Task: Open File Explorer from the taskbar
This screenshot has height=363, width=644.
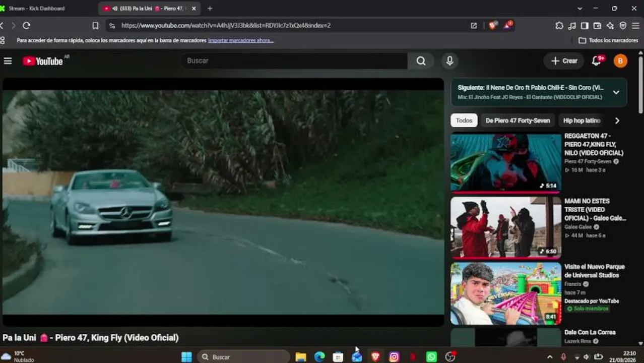Action: (x=301, y=357)
